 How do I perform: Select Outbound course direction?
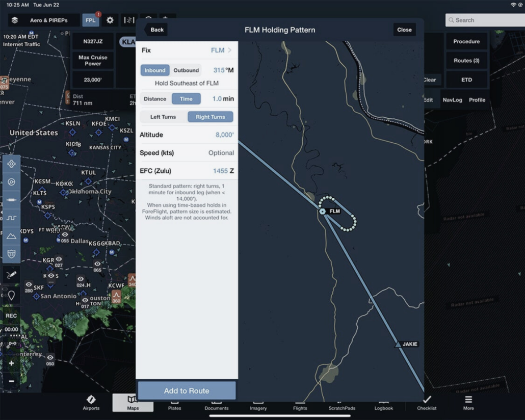pos(186,70)
